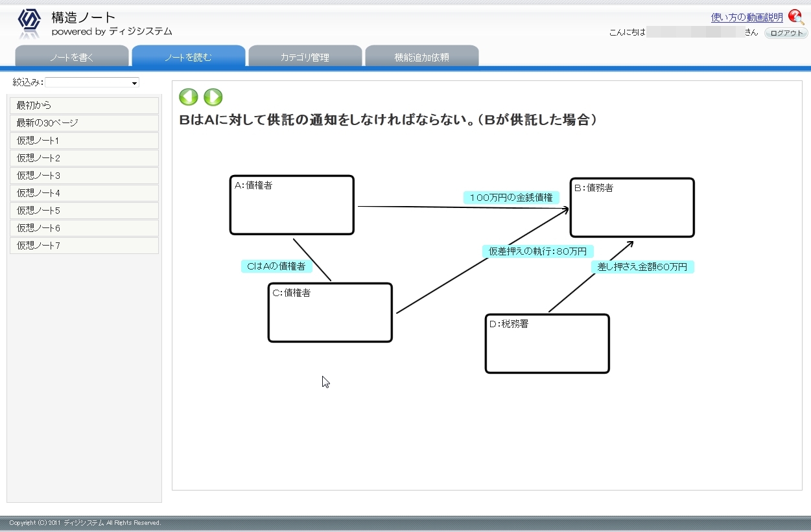Viewport: 811px width, 532px height.
Task: Open 仮想ノート3 in the sidebar
Action: [84, 176]
